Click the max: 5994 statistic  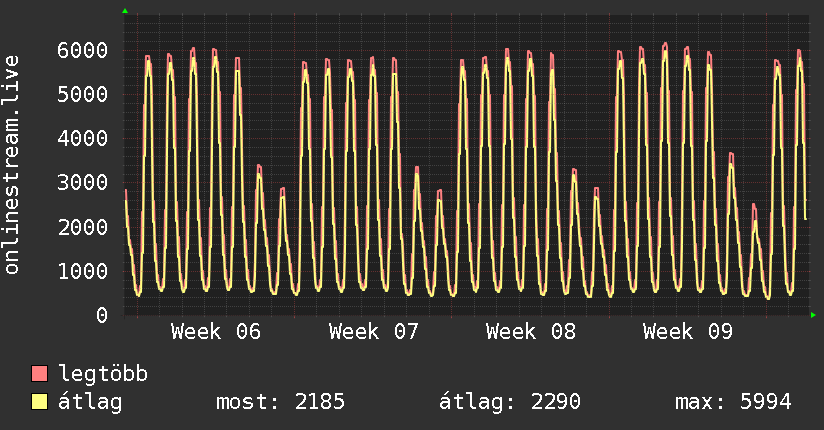click(733, 403)
